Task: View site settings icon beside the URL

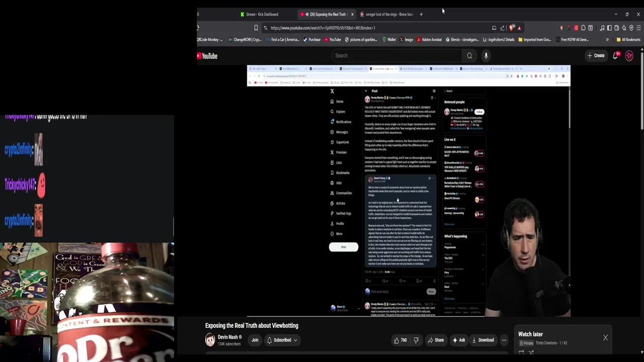Action: coord(265,28)
